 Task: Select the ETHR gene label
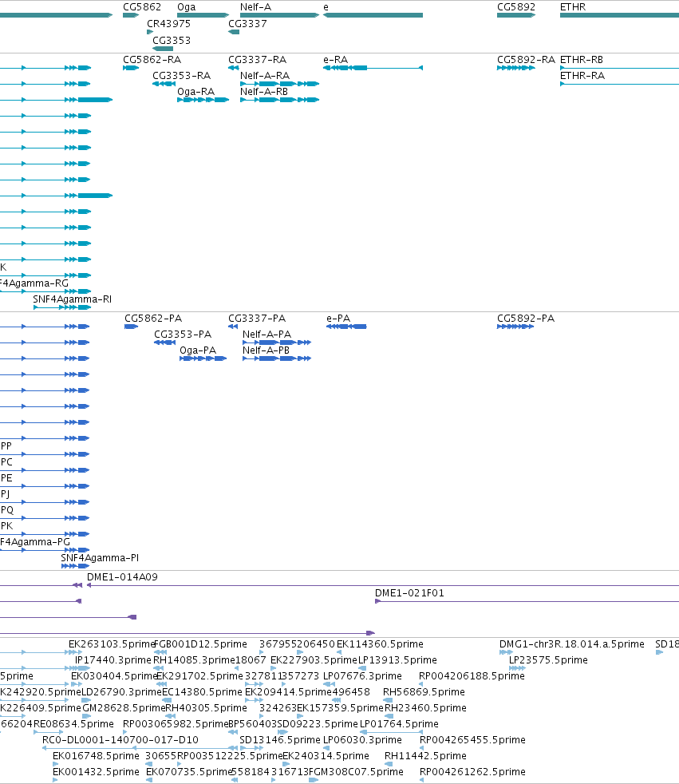click(x=573, y=7)
